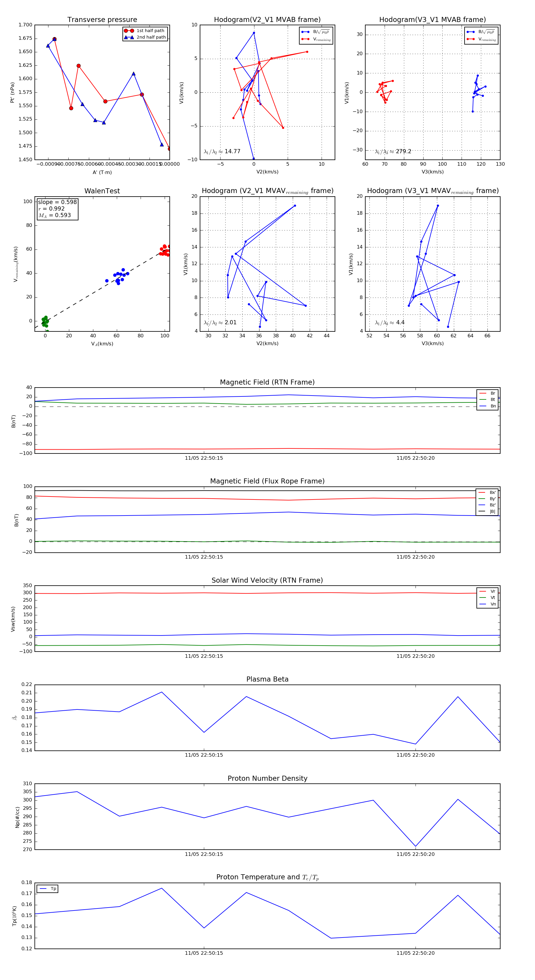This screenshot has width=535, height=980.
Task: Click the λ1/λ2 ≈ 14.77 annotation
Action: click(x=222, y=151)
